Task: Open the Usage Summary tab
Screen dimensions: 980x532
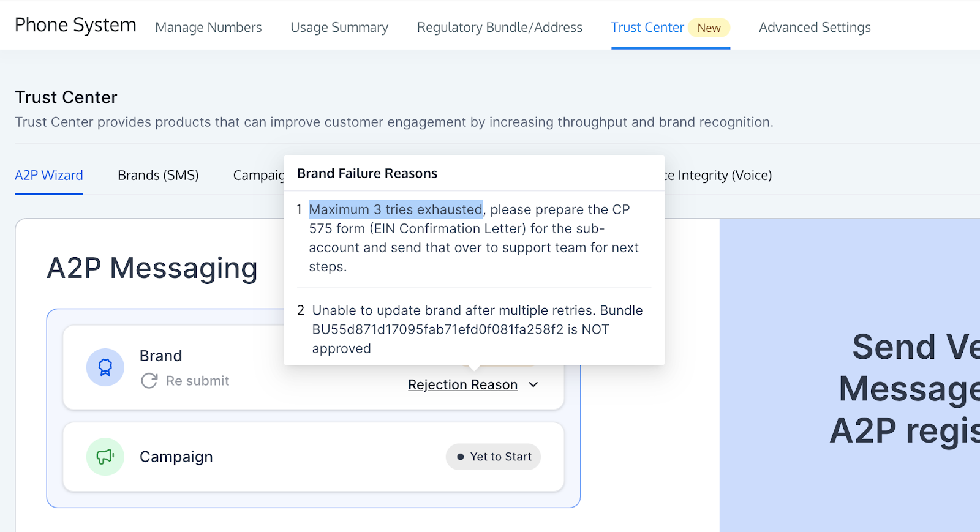Action: 339,28
